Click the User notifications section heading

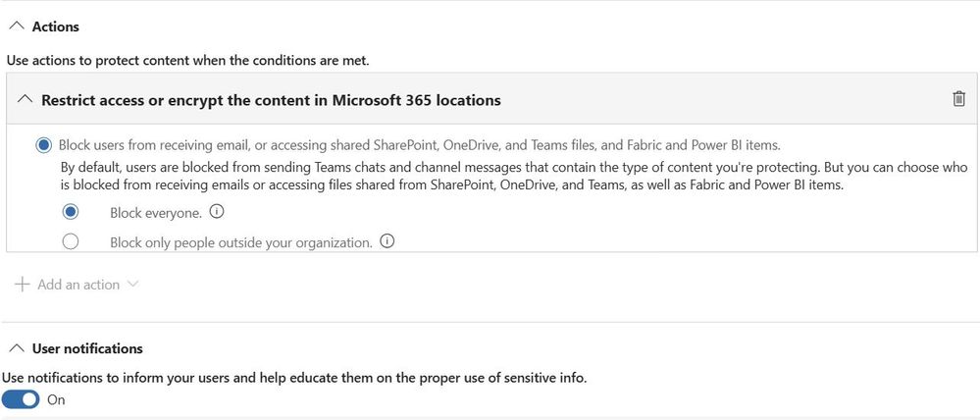point(87,348)
